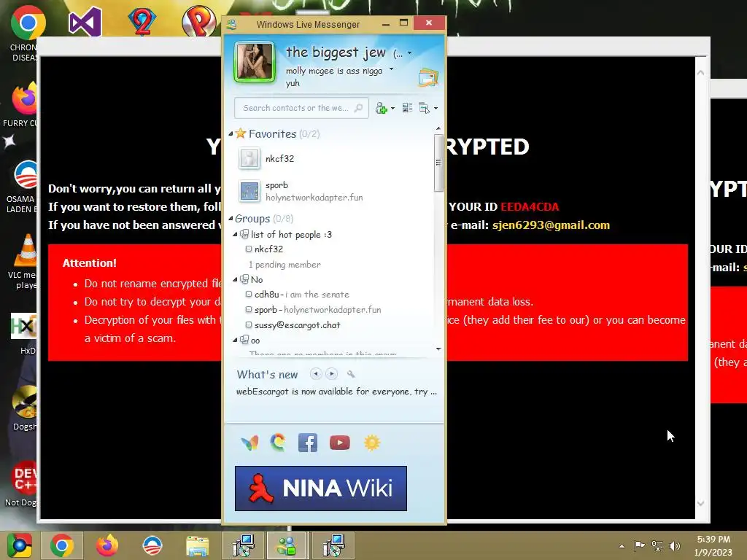
Task: Open the volume tray icon
Action: (675, 546)
